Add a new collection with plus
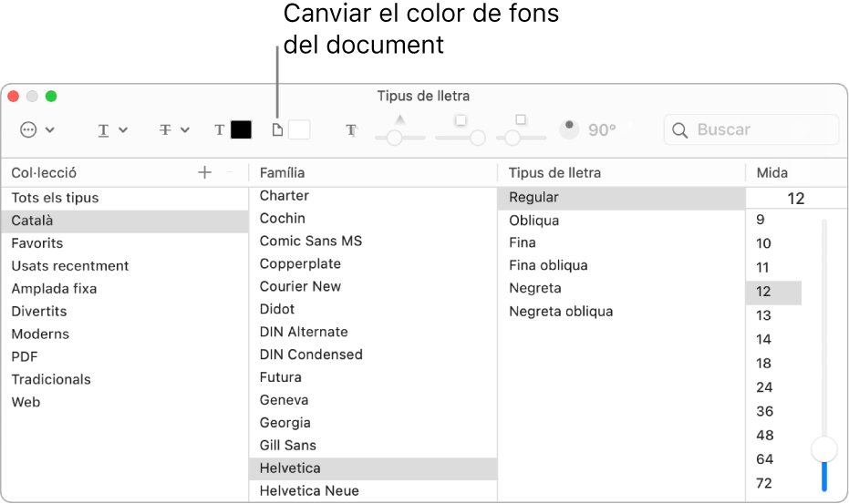849x504 pixels. pyautogui.click(x=204, y=172)
